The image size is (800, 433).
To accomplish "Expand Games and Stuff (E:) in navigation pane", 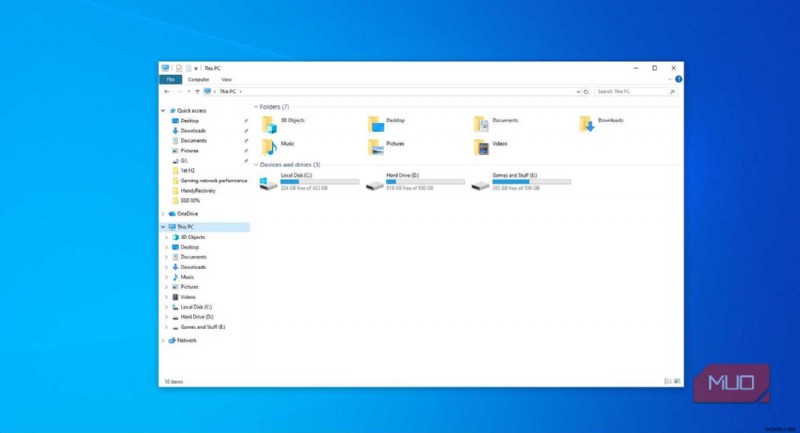I will (x=166, y=327).
